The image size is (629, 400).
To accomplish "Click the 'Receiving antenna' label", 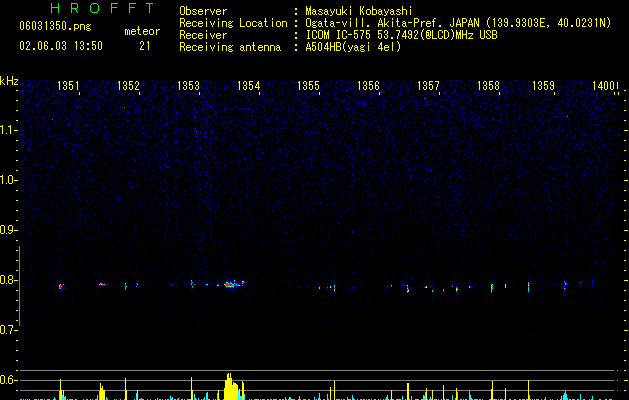I will [230, 47].
